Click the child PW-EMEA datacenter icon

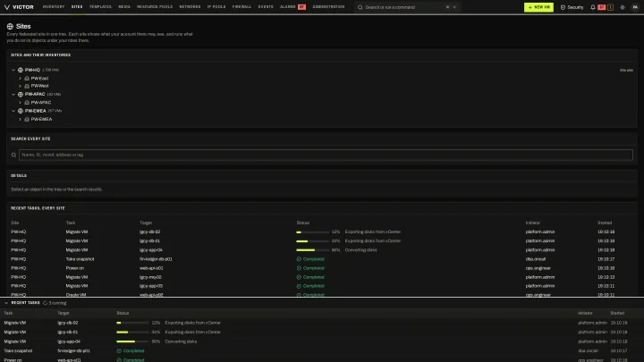click(27, 120)
